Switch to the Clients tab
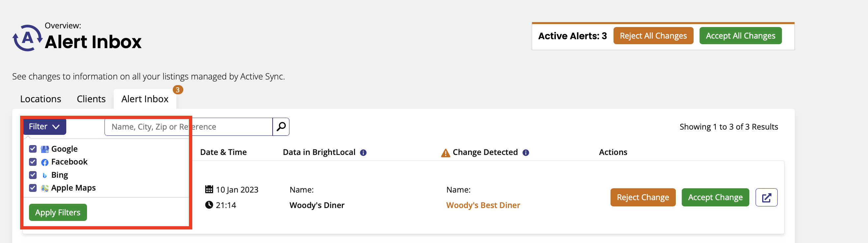This screenshot has height=243, width=868. point(91,99)
